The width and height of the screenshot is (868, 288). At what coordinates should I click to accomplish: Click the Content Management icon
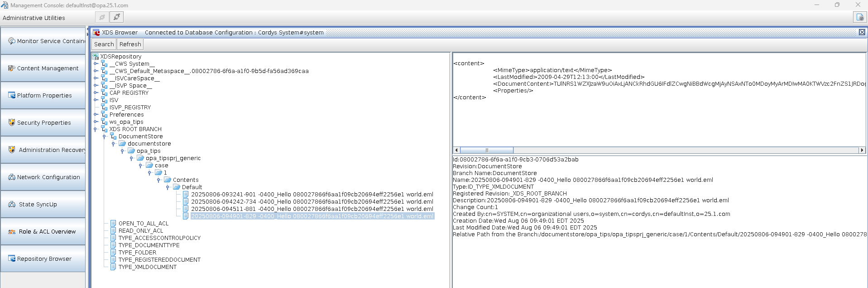point(12,68)
